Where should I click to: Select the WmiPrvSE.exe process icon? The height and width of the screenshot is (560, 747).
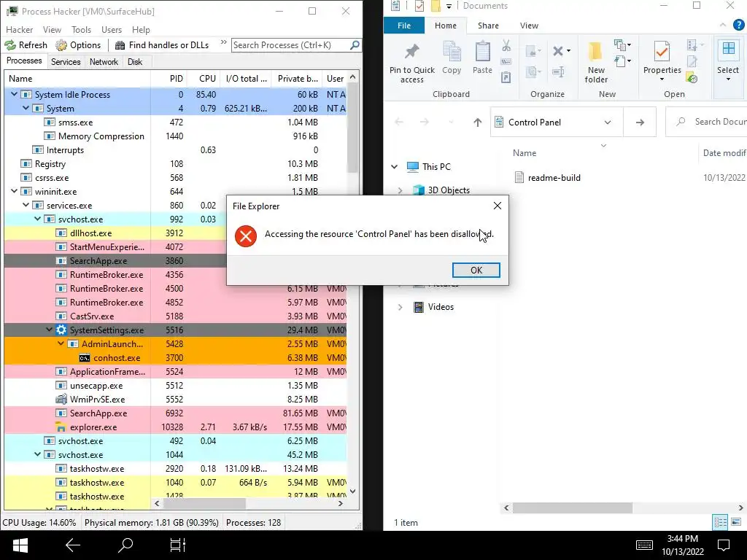[61, 400]
